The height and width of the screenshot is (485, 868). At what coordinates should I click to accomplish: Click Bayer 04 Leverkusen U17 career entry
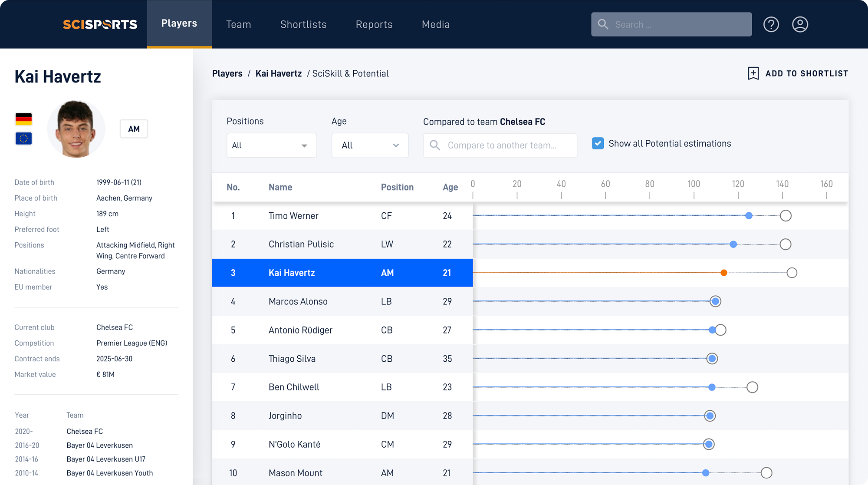(106, 459)
